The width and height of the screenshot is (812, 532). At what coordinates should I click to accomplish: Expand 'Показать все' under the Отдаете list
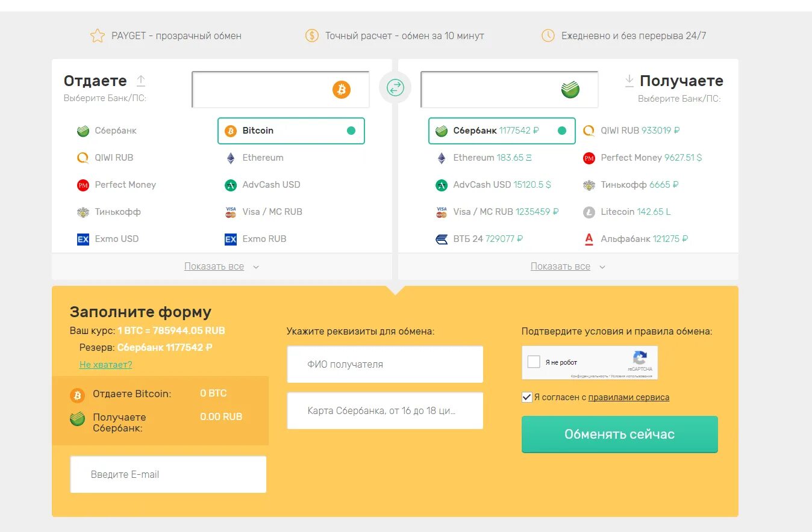[x=214, y=267]
